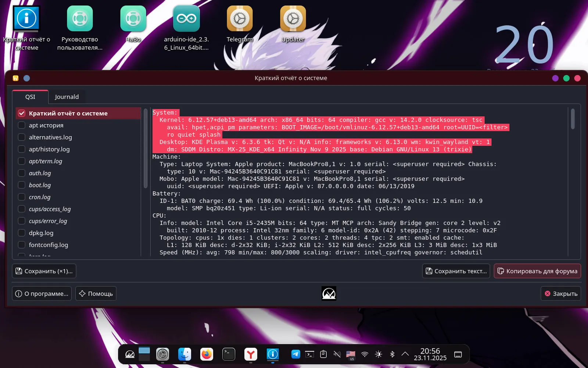Check the boot.log checkbox
Image resolution: width=588 pixels, height=368 pixels.
(x=22, y=185)
